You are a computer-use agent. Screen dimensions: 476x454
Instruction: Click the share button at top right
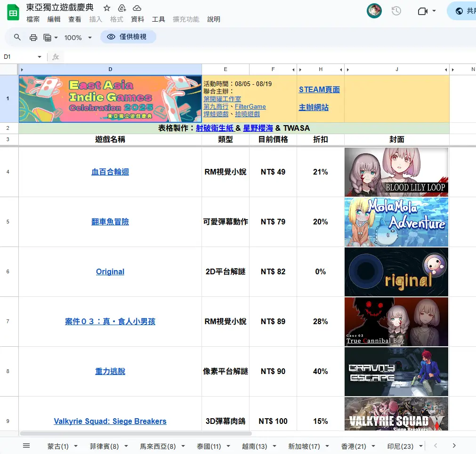click(x=462, y=11)
